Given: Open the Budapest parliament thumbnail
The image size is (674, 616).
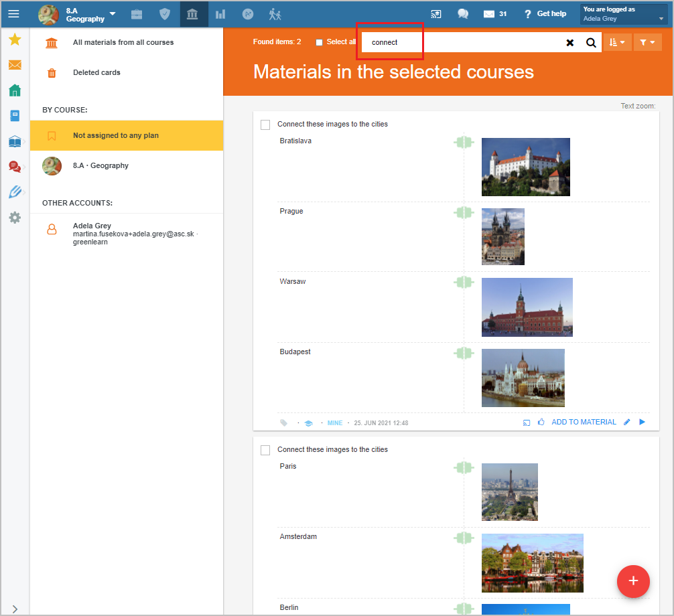Looking at the screenshot, I should click(523, 378).
